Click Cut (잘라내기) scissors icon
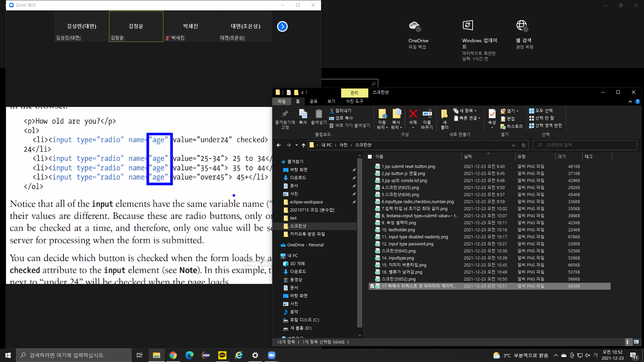 click(332, 111)
